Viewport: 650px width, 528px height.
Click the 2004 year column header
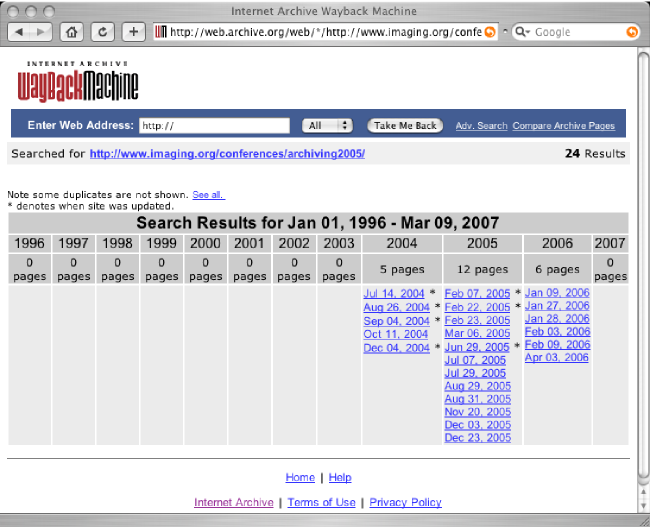point(402,243)
